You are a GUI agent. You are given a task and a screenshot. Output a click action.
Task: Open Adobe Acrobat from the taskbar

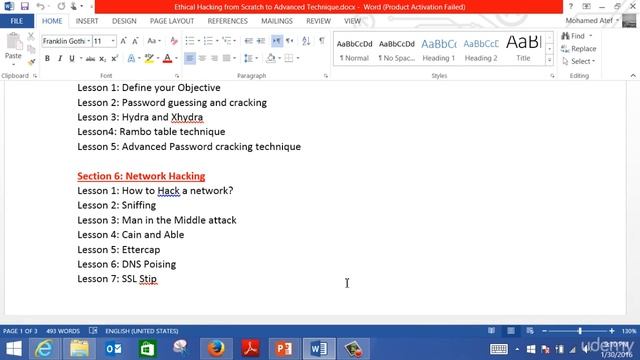250,349
